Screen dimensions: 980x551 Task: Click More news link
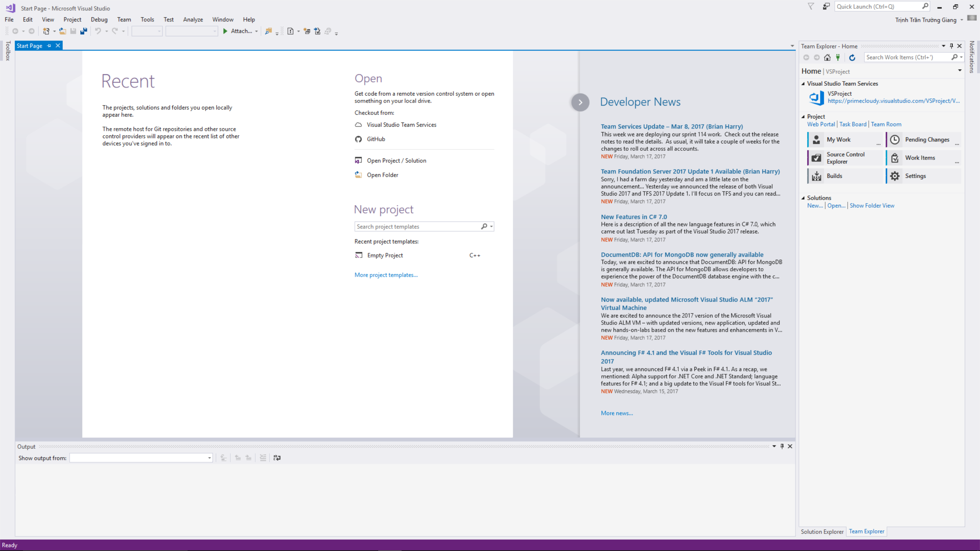tap(617, 413)
